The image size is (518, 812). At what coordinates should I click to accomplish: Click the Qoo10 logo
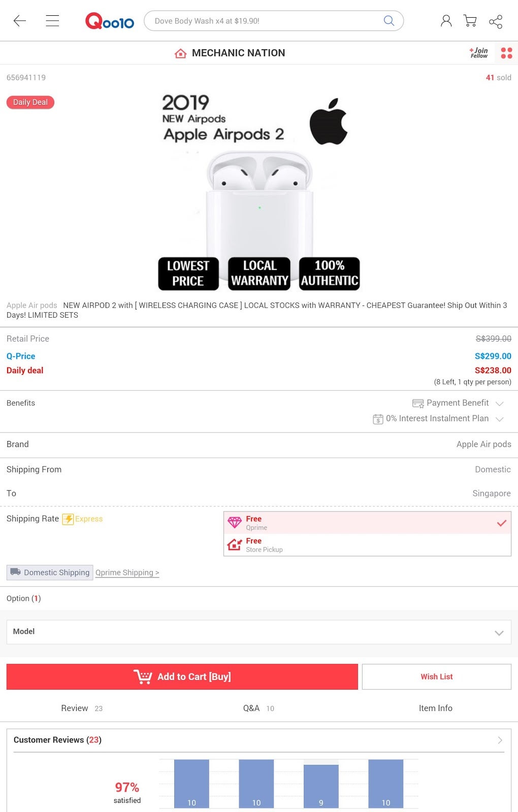pos(109,21)
